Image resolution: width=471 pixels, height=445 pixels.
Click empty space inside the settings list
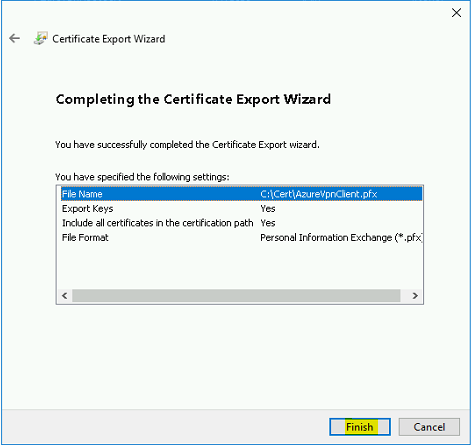tap(240, 267)
